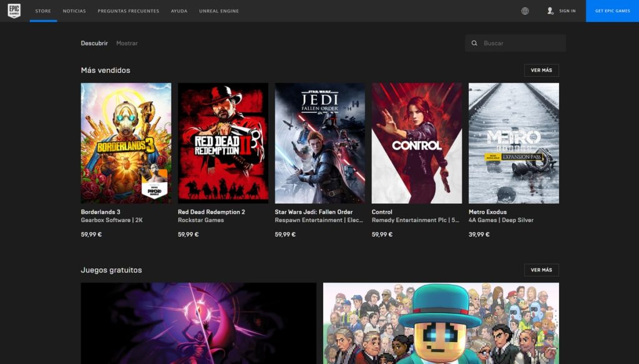Open the Borderlands 3 cover art
Screen dimensions: 639x364
click(x=126, y=143)
